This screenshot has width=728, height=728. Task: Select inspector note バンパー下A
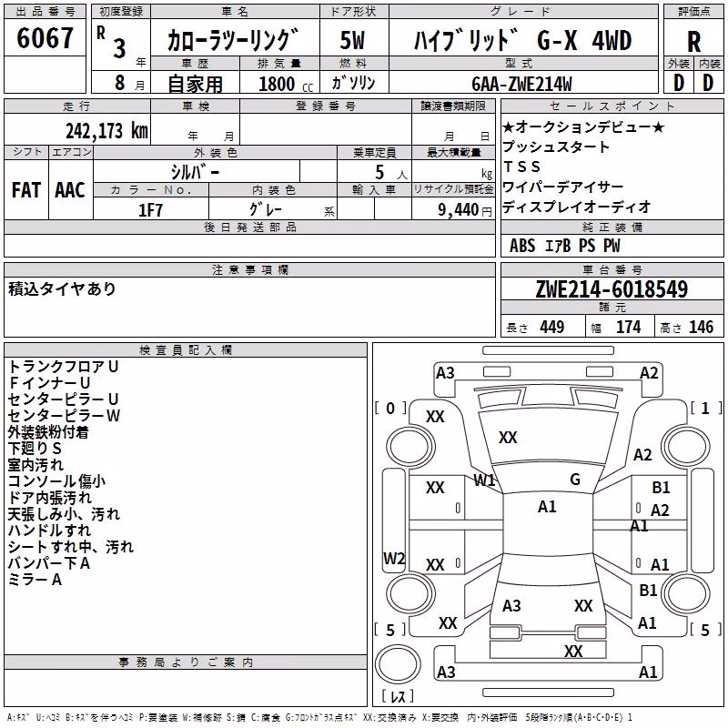[x=49, y=562]
